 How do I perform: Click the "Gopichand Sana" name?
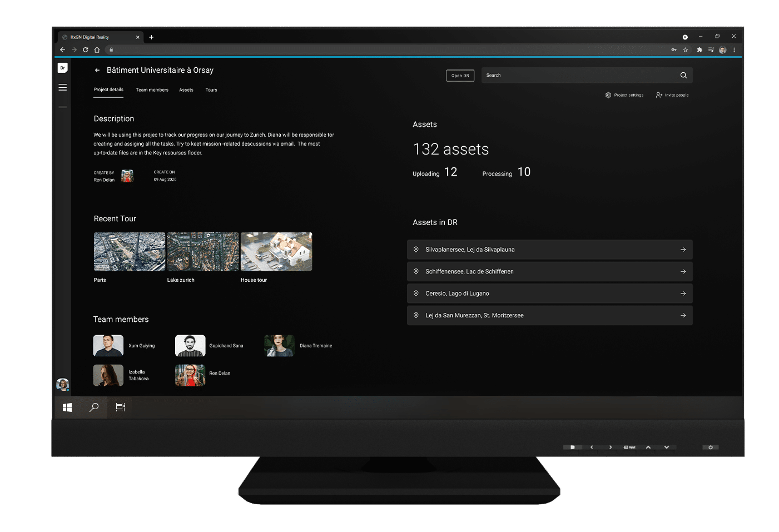226,346
